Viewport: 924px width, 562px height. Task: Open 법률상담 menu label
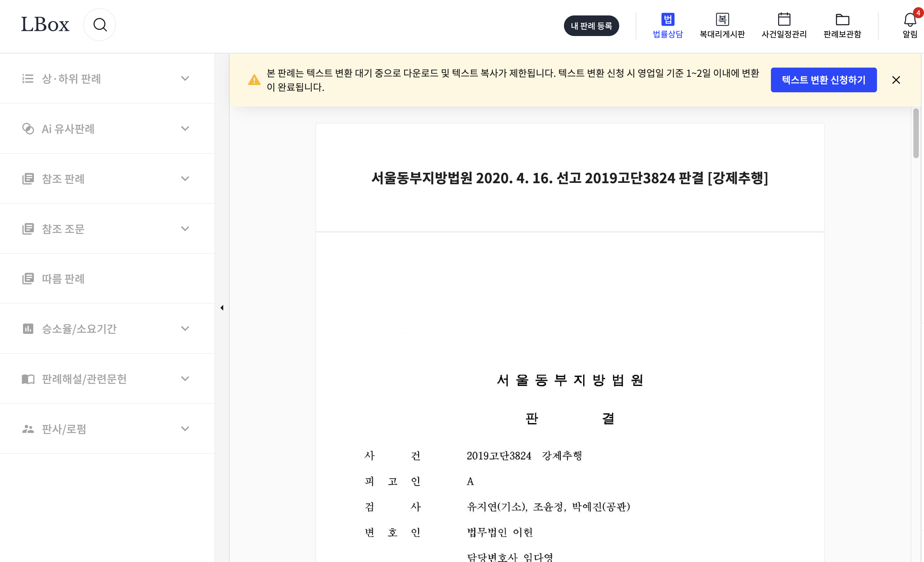[x=668, y=34]
